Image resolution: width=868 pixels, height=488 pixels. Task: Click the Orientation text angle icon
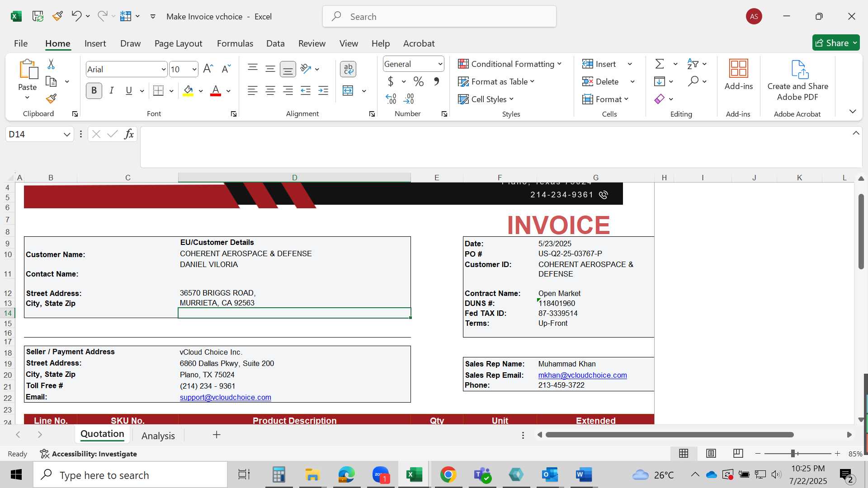tap(306, 69)
